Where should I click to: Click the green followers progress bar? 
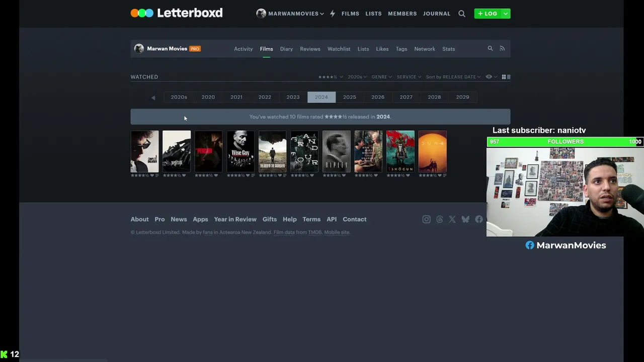point(565,142)
